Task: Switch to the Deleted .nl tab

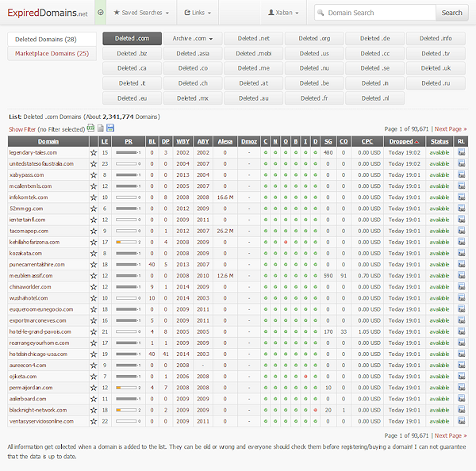Action: pyautogui.click(x=375, y=98)
